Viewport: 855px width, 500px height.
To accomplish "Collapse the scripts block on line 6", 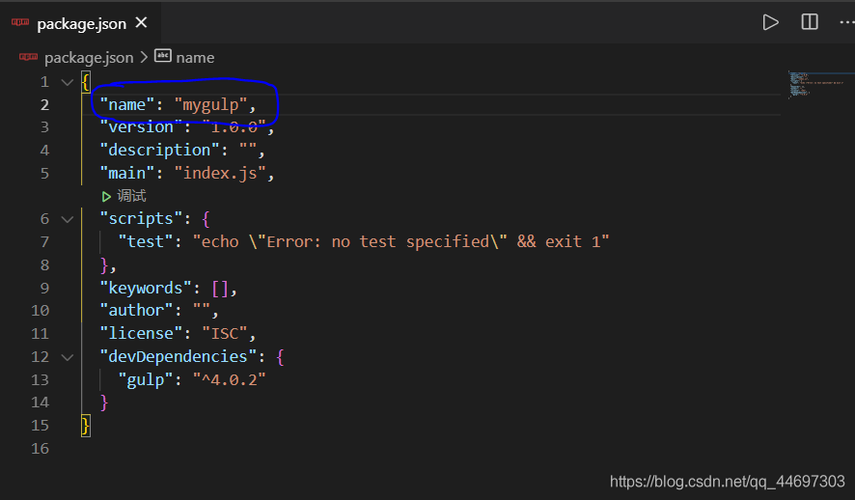I will 67,219.
